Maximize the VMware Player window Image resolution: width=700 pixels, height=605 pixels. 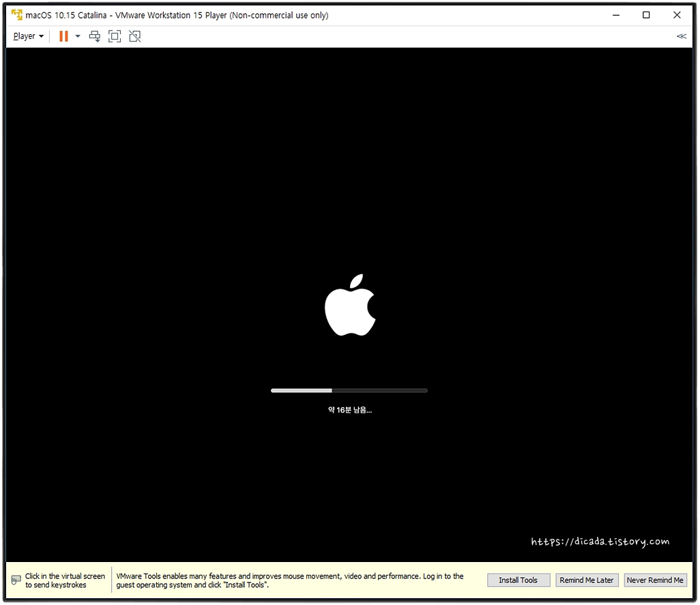(646, 15)
